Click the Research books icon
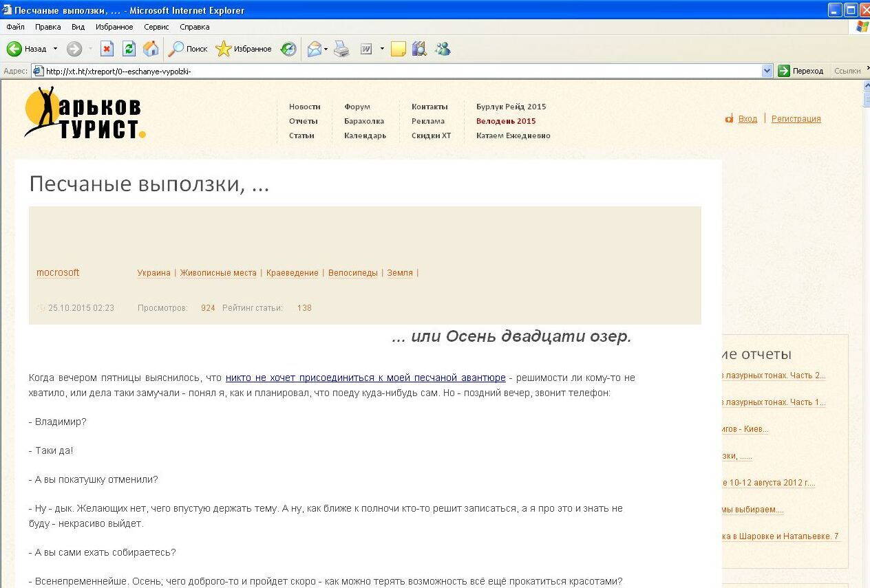Viewport: 870px width, 588px height. [x=419, y=49]
